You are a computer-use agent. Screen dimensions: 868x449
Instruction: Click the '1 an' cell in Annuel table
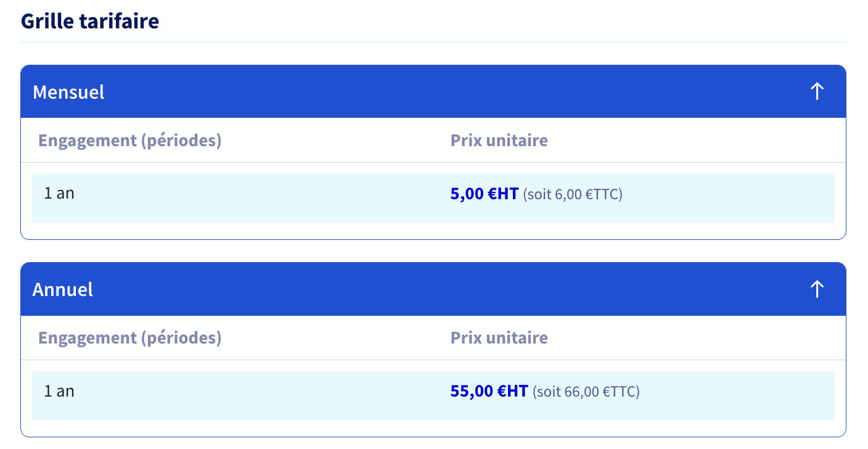point(59,390)
